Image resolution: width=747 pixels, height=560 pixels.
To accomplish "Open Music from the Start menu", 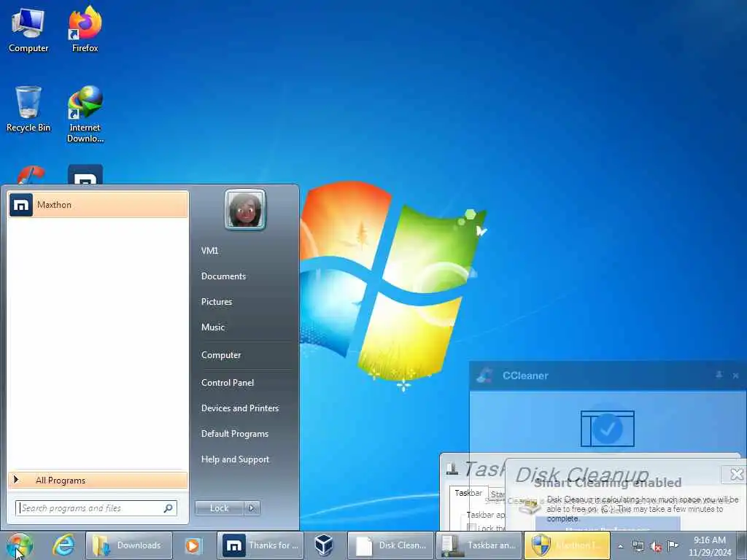I will [213, 327].
